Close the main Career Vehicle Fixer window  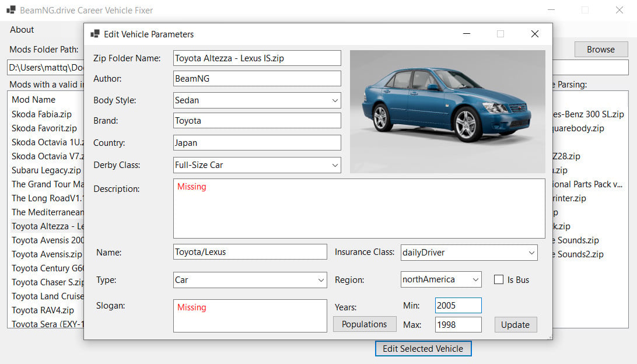tap(619, 10)
